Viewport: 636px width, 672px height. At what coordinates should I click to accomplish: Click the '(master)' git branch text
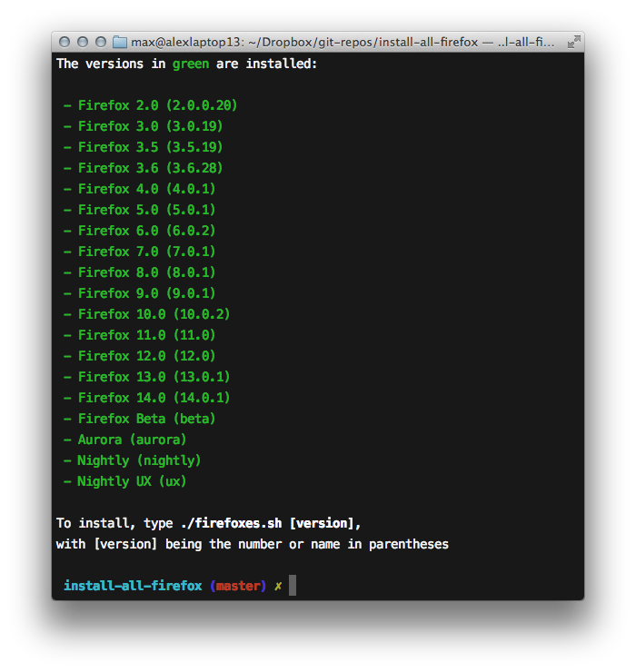(x=238, y=586)
